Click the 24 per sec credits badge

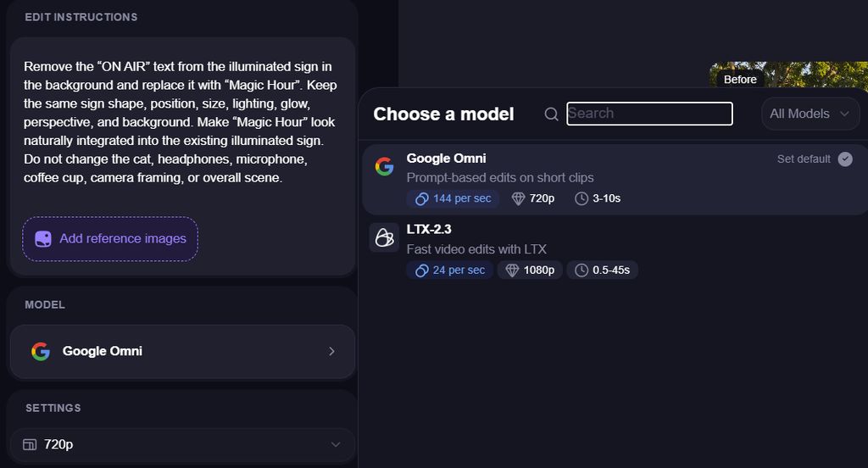tap(450, 270)
